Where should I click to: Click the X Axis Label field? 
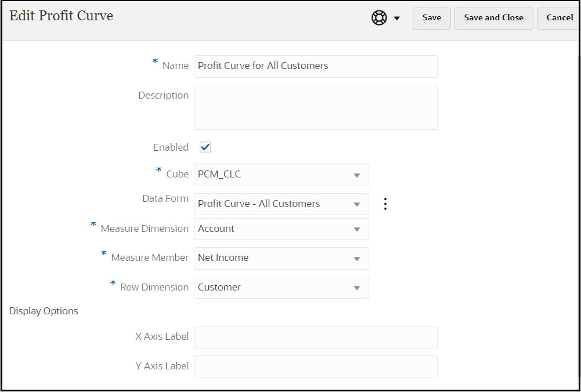point(315,337)
